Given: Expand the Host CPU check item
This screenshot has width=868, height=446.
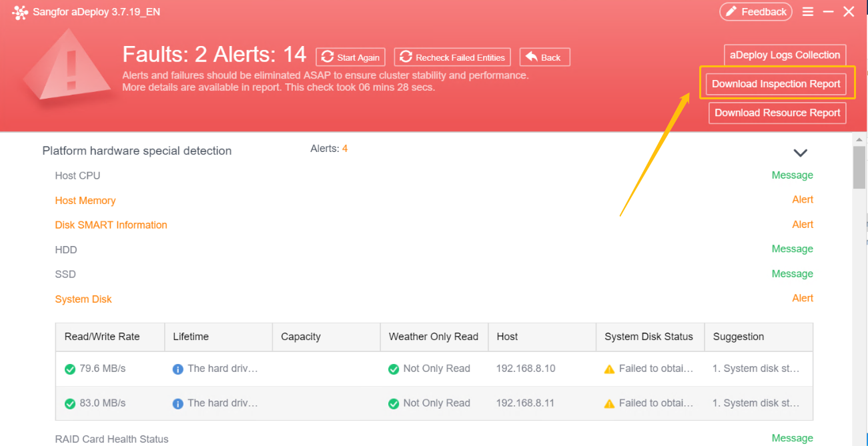Looking at the screenshot, I should click(77, 175).
